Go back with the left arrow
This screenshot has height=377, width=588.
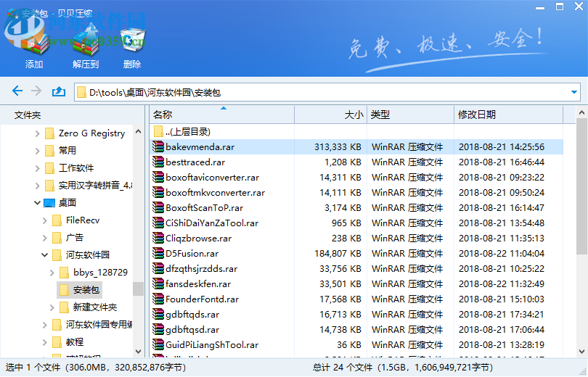pos(17,91)
